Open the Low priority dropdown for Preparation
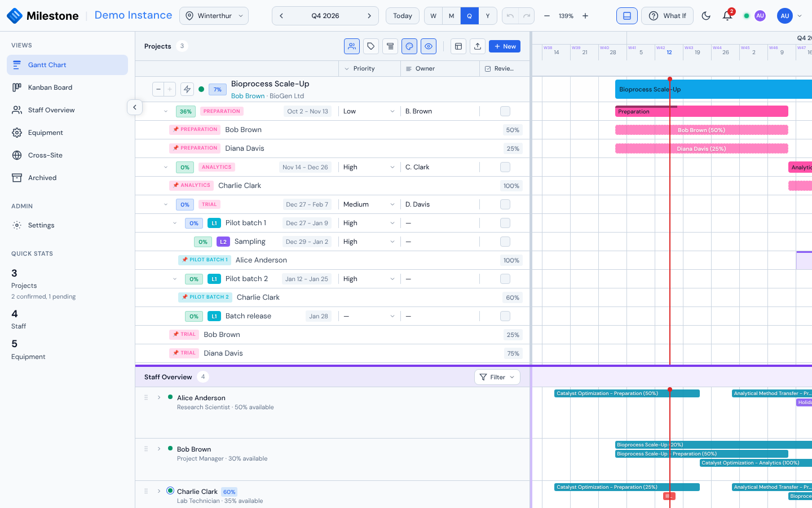Viewport: 812px width, 508px height. click(369, 111)
